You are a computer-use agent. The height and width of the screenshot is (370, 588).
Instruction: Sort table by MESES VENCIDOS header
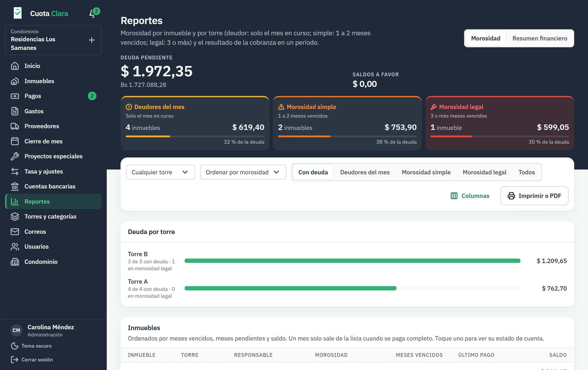click(419, 355)
